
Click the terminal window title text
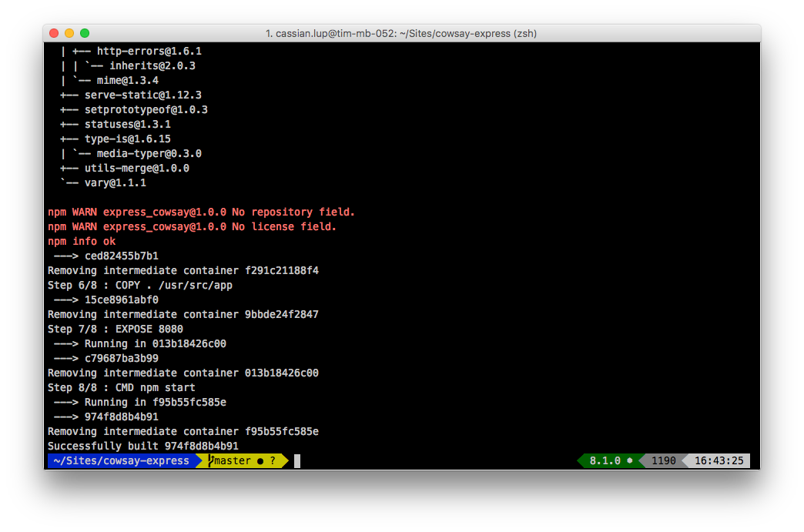(x=401, y=33)
